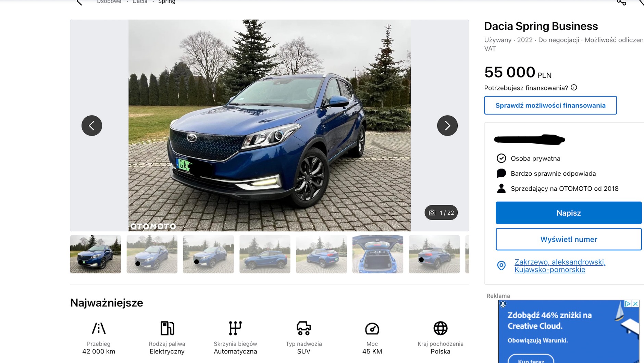Select the seventh car thumbnail
644x363 pixels.
point(434,254)
